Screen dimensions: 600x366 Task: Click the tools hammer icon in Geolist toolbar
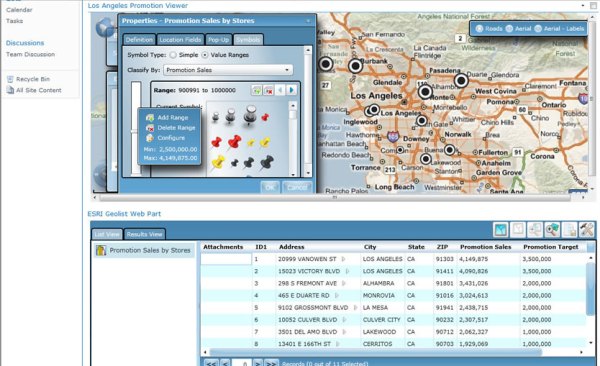[x=586, y=230]
